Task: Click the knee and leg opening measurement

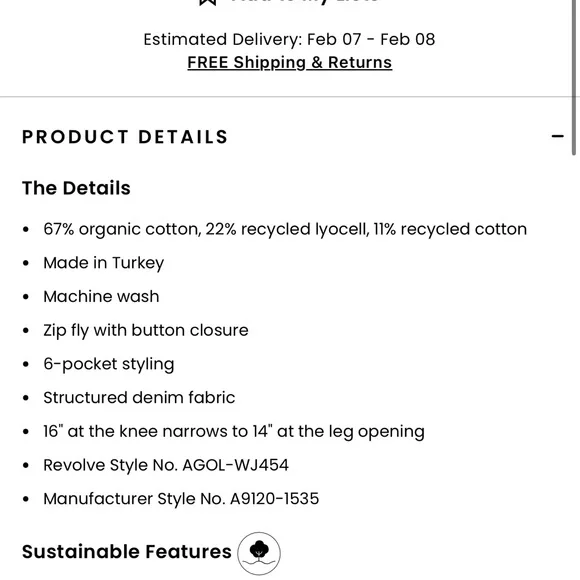Action: click(x=234, y=432)
